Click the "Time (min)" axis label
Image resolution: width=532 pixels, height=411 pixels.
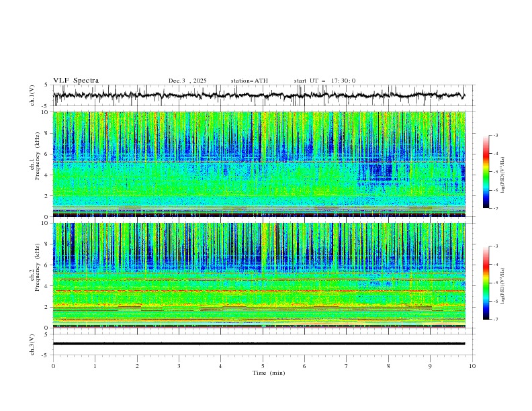pos(269,373)
